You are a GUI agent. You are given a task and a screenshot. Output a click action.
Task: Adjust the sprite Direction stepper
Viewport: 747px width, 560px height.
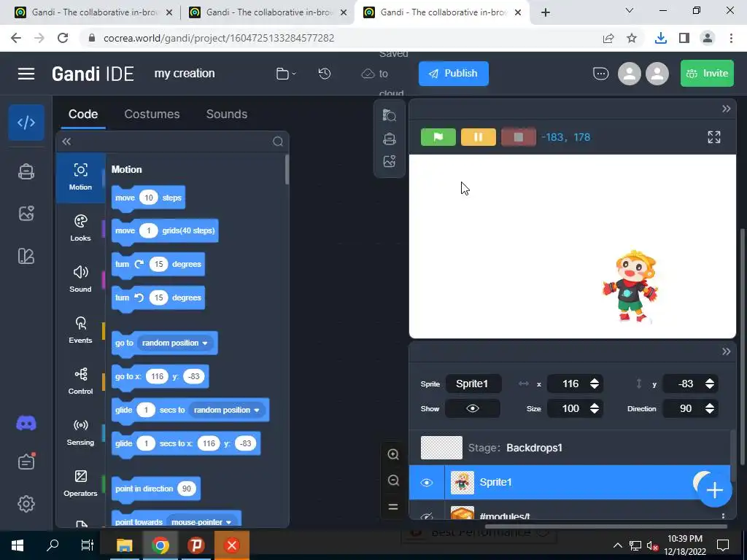point(709,408)
